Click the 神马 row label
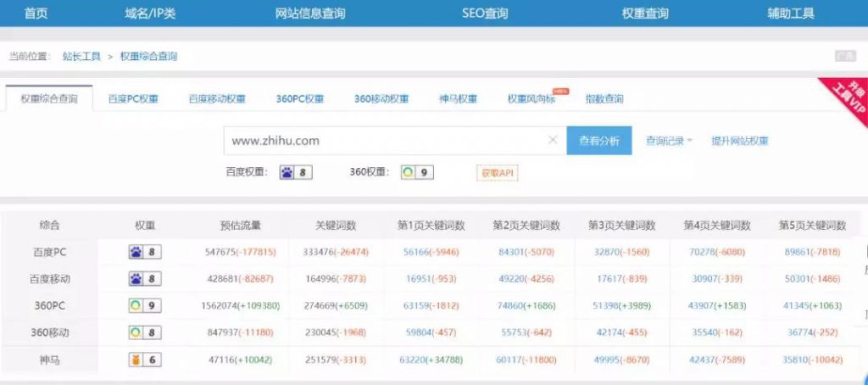The height and width of the screenshot is (385, 868). (x=50, y=360)
